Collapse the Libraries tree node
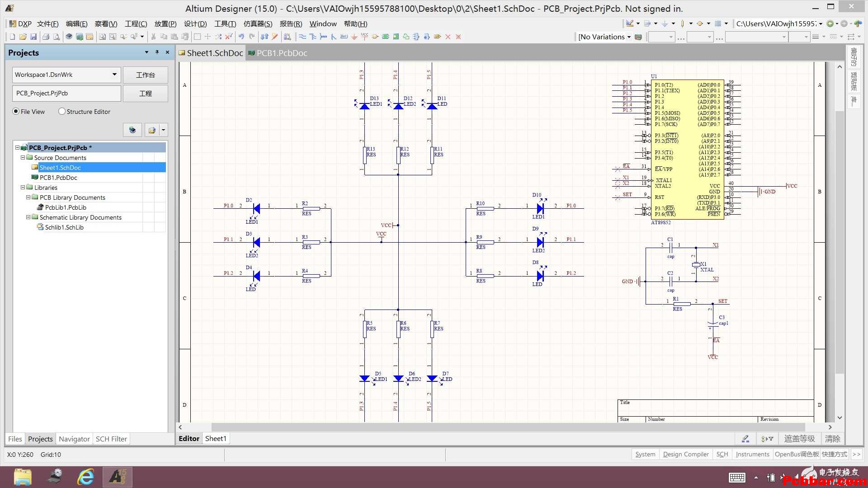 coord(23,188)
